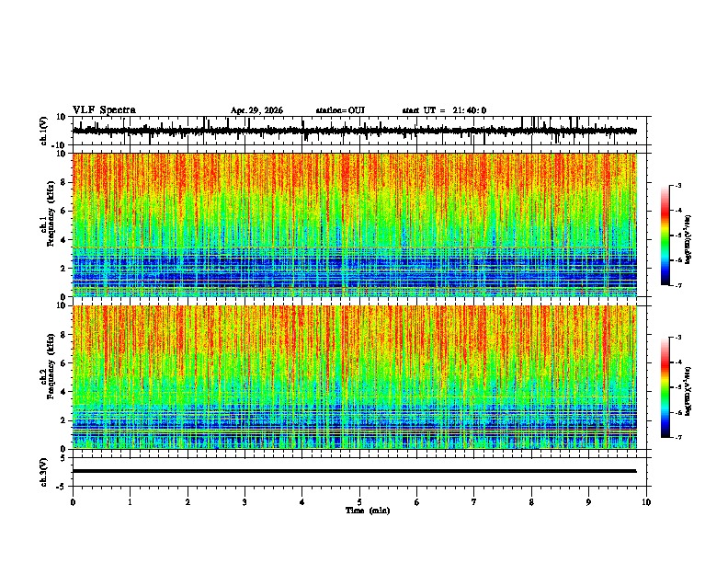The width and height of the screenshot is (728, 563).
Task: Click the 0 minute tick on time axis
Action: 73,502
